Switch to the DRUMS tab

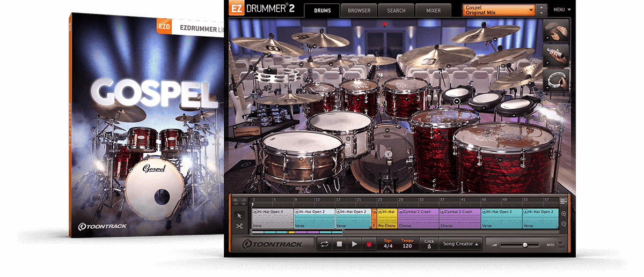coord(321,10)
